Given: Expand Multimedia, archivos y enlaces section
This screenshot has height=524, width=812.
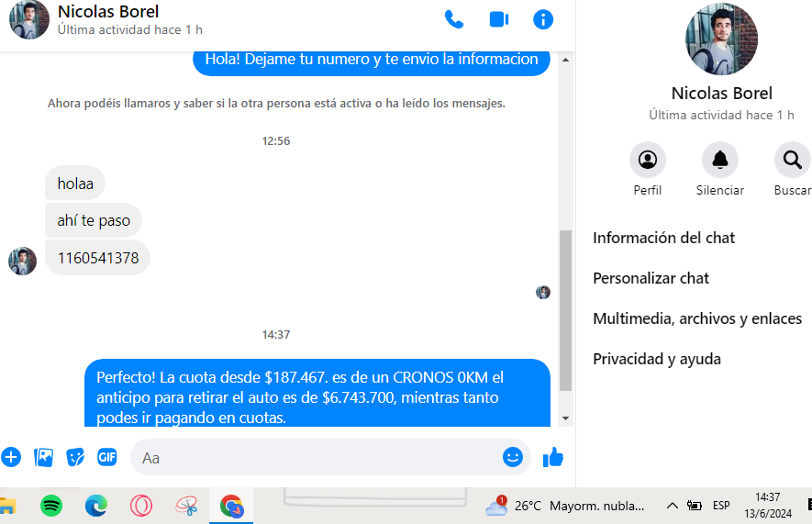Looking at the screenshot, I should pos(697,318).
